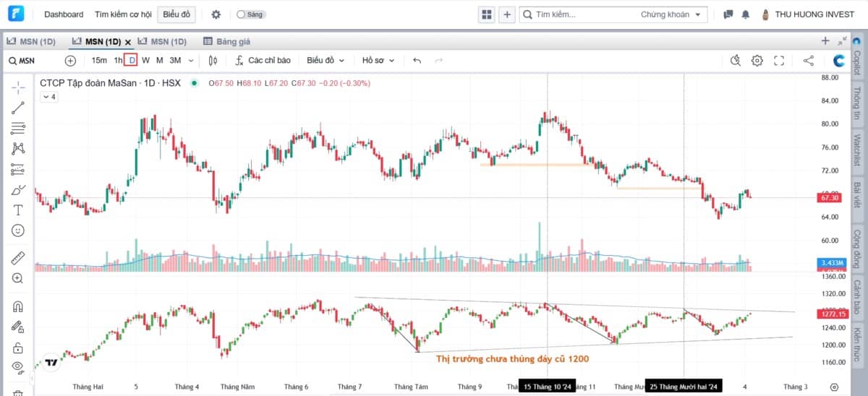Select the XABCD pattern tool

click(x=18, y=149)
